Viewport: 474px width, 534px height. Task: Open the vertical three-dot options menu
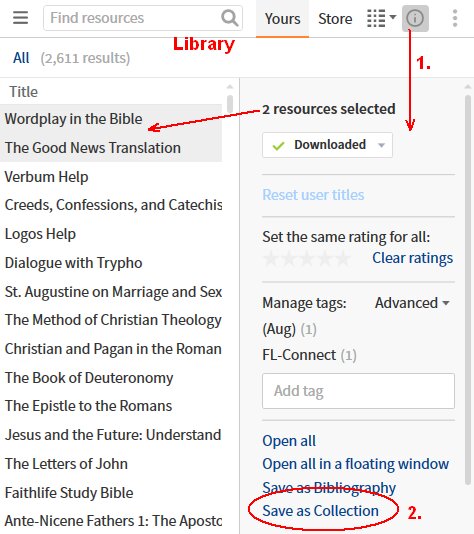(x=455, y=18)
